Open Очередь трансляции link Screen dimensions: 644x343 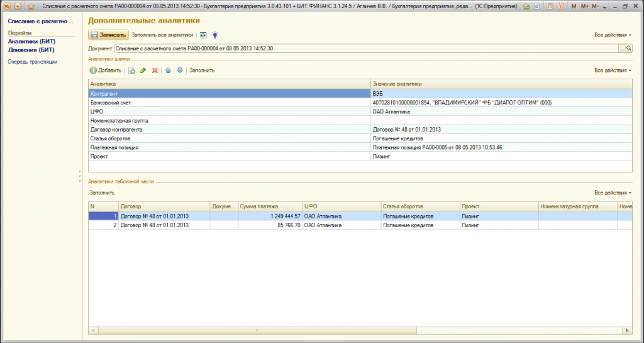[33, 62]
